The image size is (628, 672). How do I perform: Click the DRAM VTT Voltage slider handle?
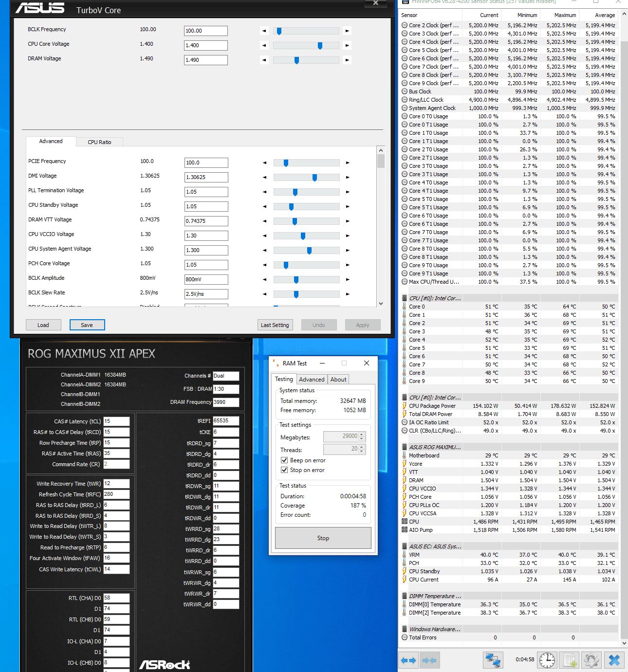(295, 221)
